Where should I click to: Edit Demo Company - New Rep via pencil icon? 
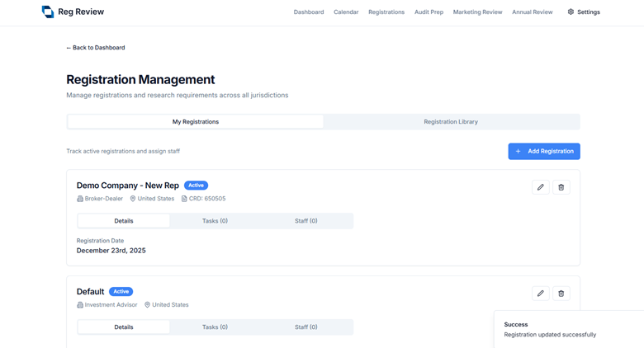[x=541, y=187]
